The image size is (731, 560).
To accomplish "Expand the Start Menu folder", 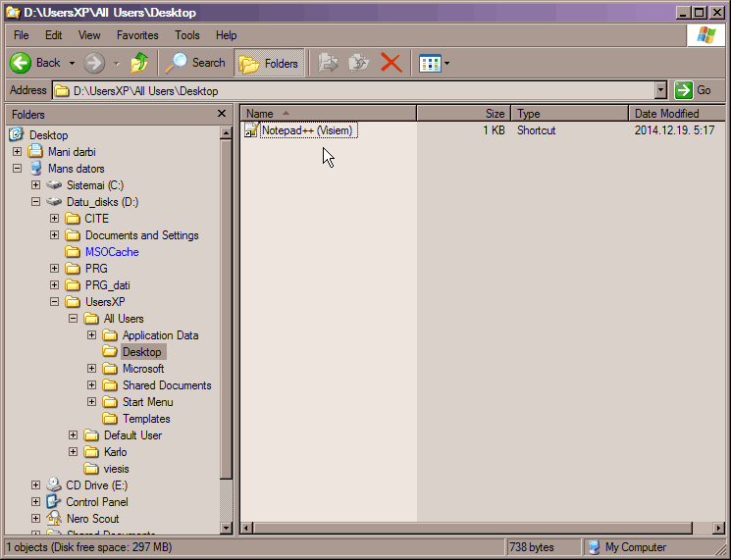I will [x=92, y=402].
